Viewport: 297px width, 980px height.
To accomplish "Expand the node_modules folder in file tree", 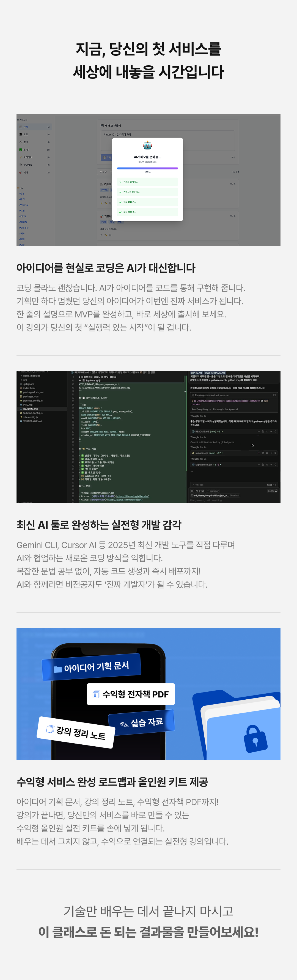I will 21,375.
